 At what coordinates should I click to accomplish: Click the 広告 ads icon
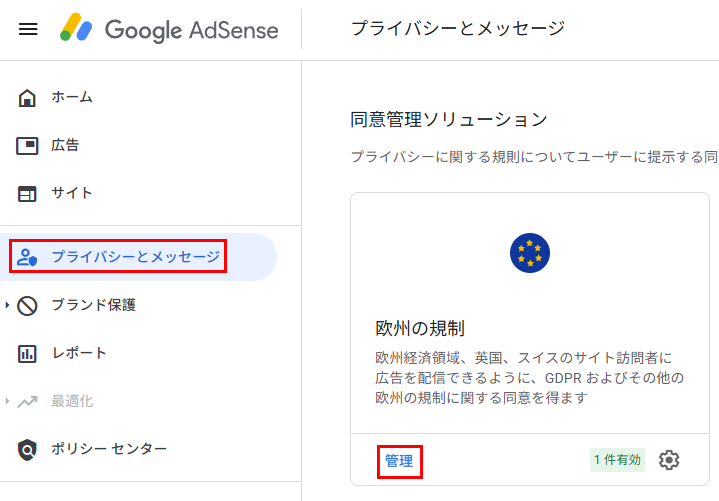coord(27,145)
